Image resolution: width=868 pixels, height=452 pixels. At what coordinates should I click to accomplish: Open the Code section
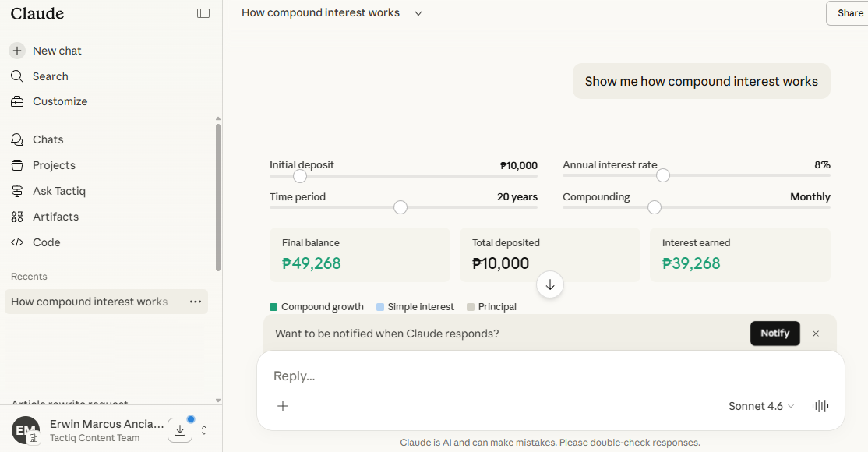tap(35, 242)
